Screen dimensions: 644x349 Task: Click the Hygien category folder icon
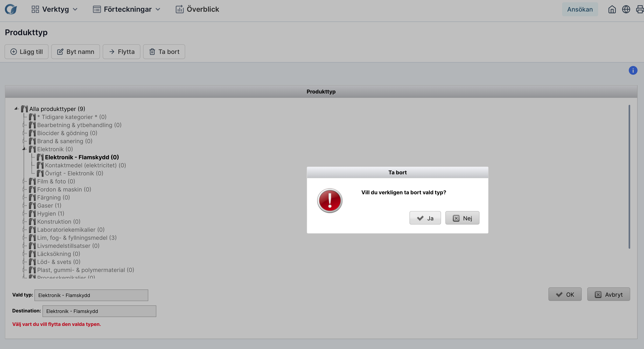tap(32, 214)
